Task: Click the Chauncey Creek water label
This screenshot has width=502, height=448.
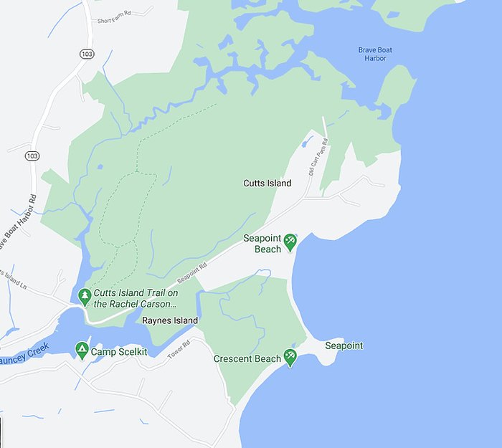Action: pos(24,354)
